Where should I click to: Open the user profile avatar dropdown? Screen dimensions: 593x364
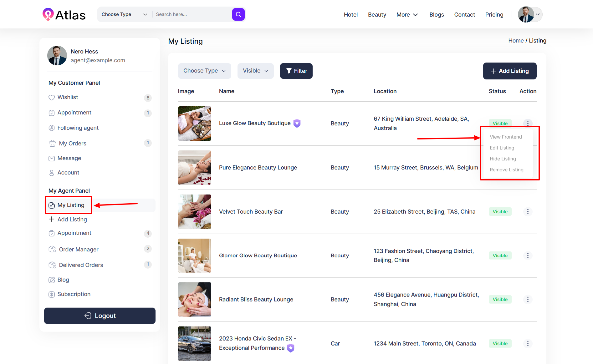coord(529,14)
